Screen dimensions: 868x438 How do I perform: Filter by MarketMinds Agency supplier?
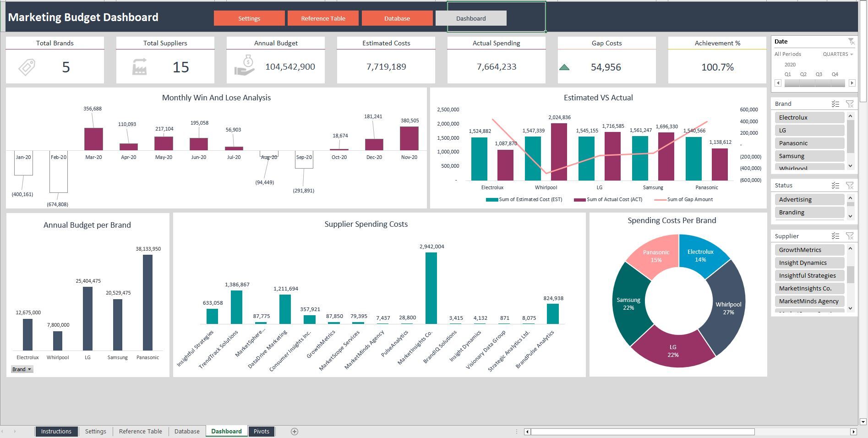click(x=809, y=301)
